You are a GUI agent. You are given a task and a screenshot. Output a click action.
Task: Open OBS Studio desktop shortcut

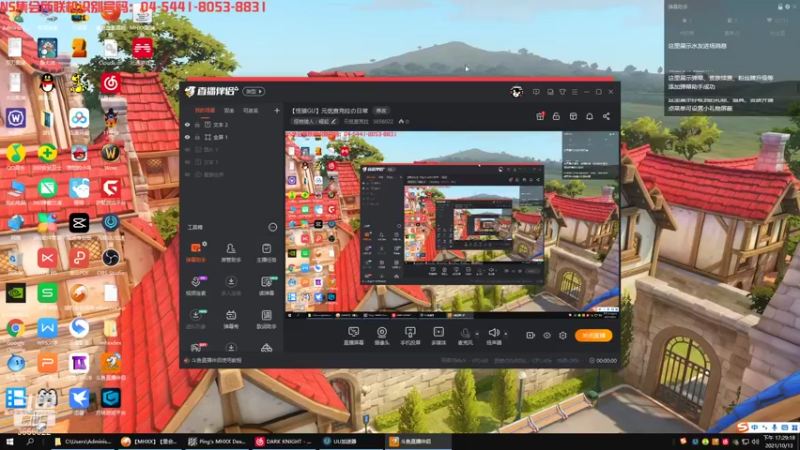(x=110, y=261)
